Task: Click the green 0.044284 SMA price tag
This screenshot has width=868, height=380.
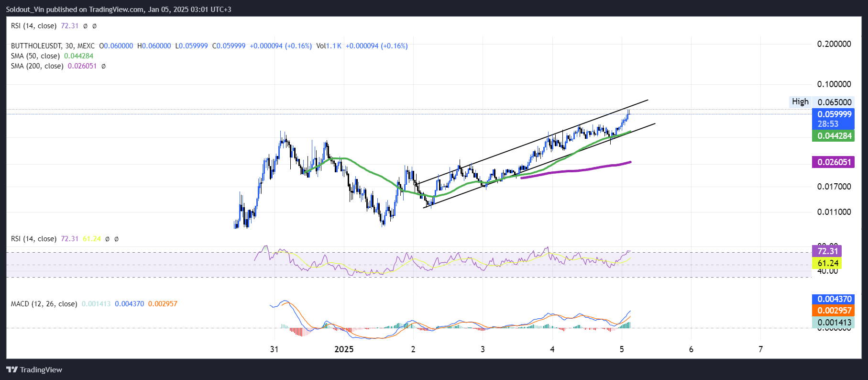Action: coord(834,136)
